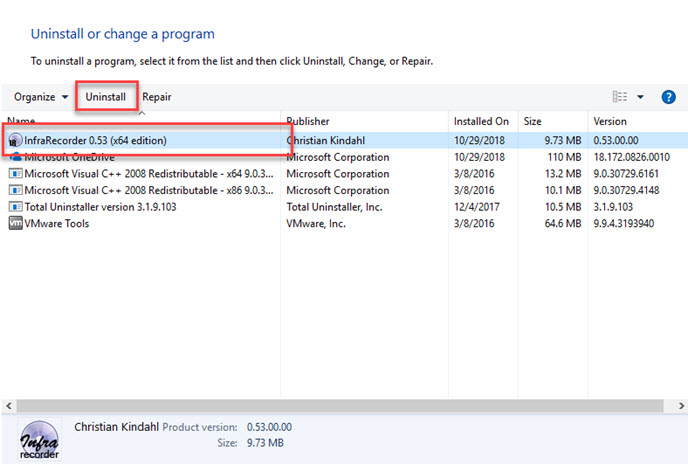Screen dimensions: 688x464
Task: Click the change view layout icon
Action: (620, 97)
